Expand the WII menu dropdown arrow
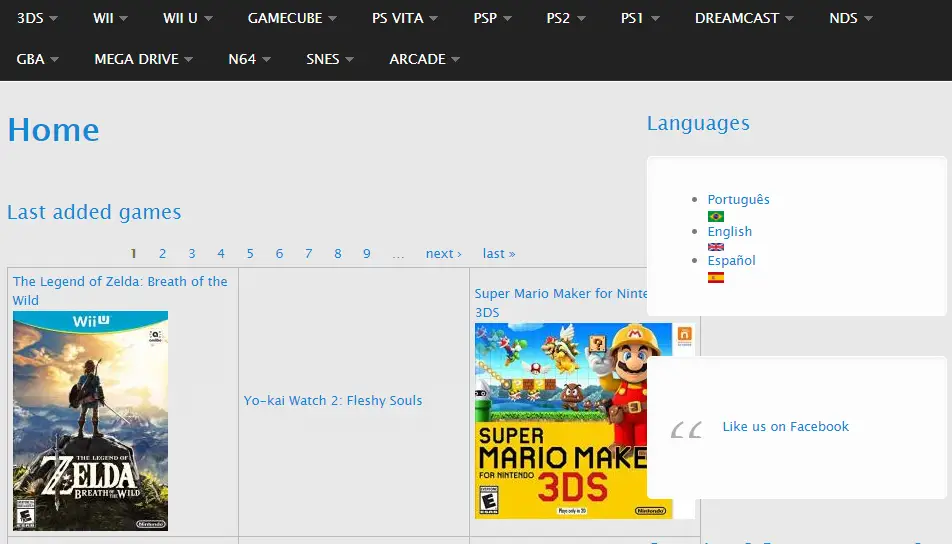Viewport: 952px width, 544px height. tap(123, 19)
